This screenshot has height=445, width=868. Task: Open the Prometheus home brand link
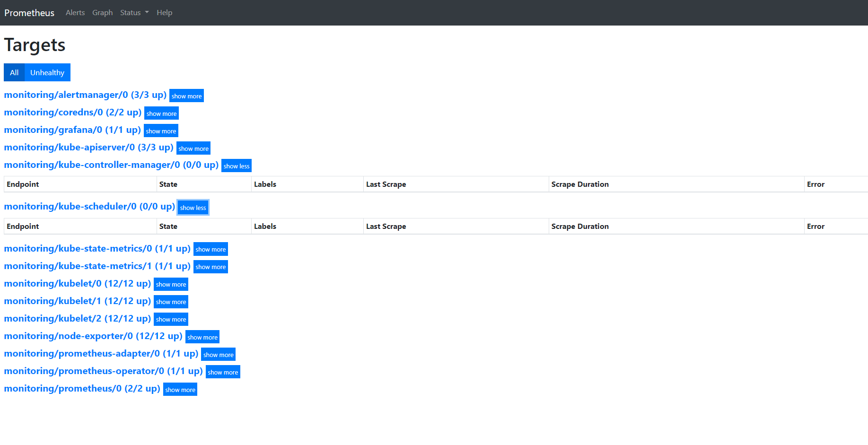pyautogui.click(x=29, y=13)
